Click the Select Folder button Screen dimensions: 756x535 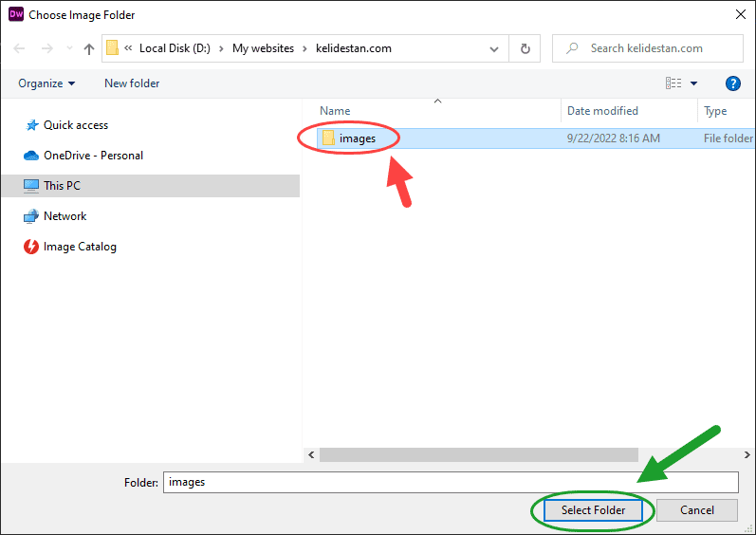coord(593,510)
